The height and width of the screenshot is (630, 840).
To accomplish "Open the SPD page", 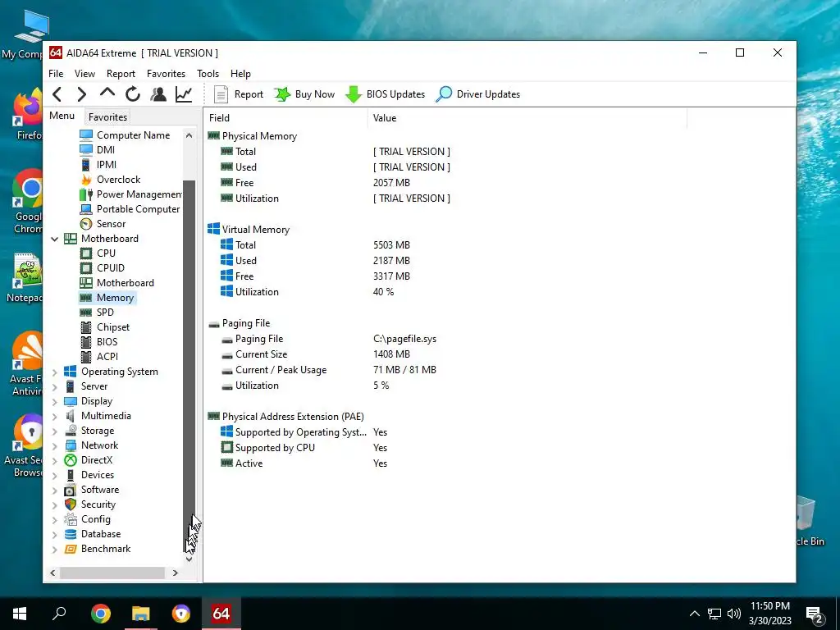I will coord(97,313).
